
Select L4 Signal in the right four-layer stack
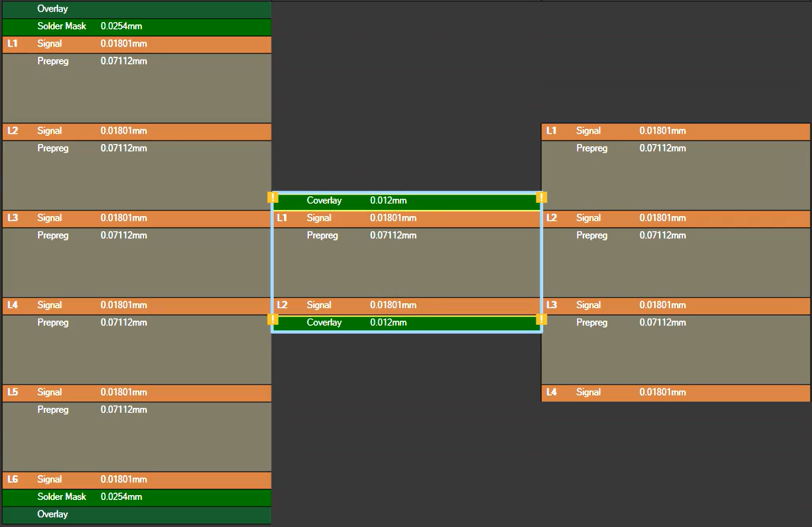point(676,393)
